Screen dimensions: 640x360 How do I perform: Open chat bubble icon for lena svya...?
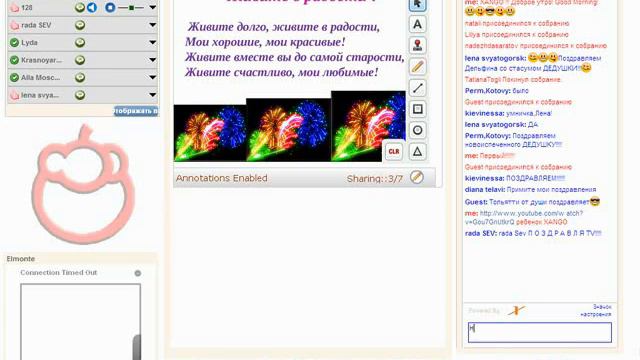tap(80, 95)
